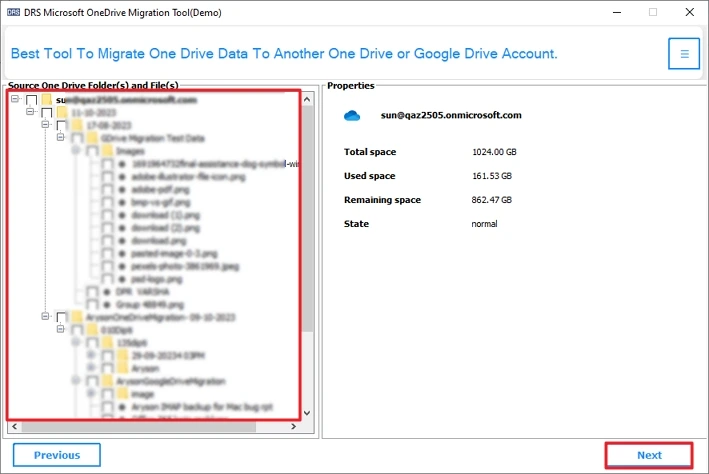Select the pasted-image-0-3.png file row
709x474 pixels.
(174, 253)
